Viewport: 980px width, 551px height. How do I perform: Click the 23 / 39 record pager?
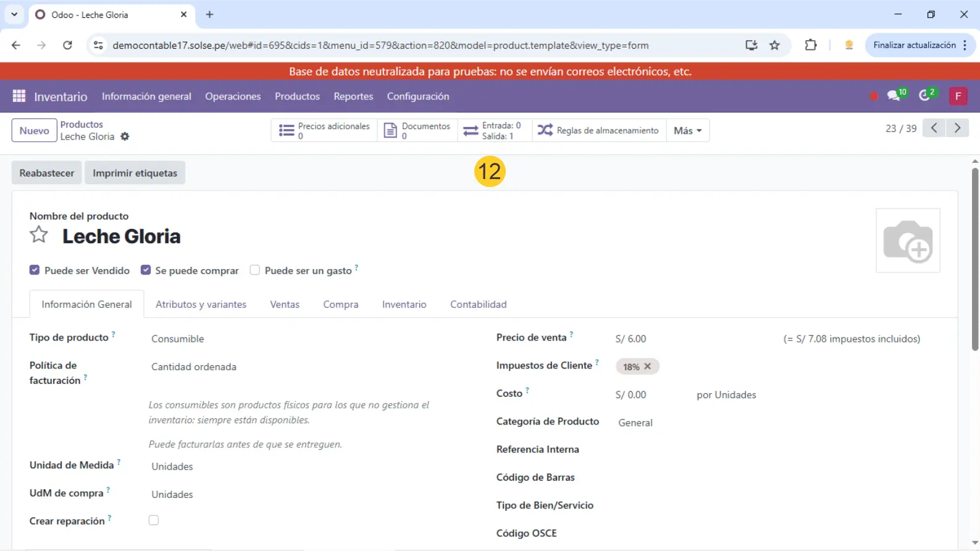click(x=901, y=128)
